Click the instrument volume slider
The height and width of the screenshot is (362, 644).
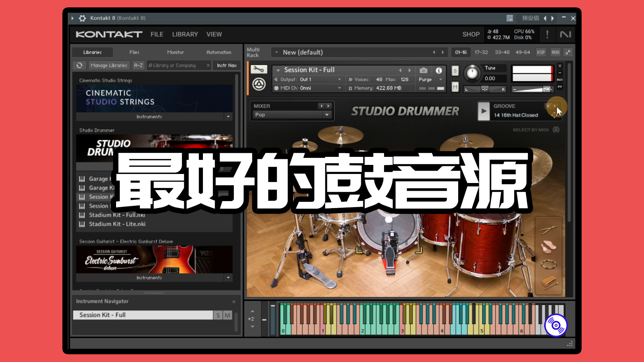532,89
